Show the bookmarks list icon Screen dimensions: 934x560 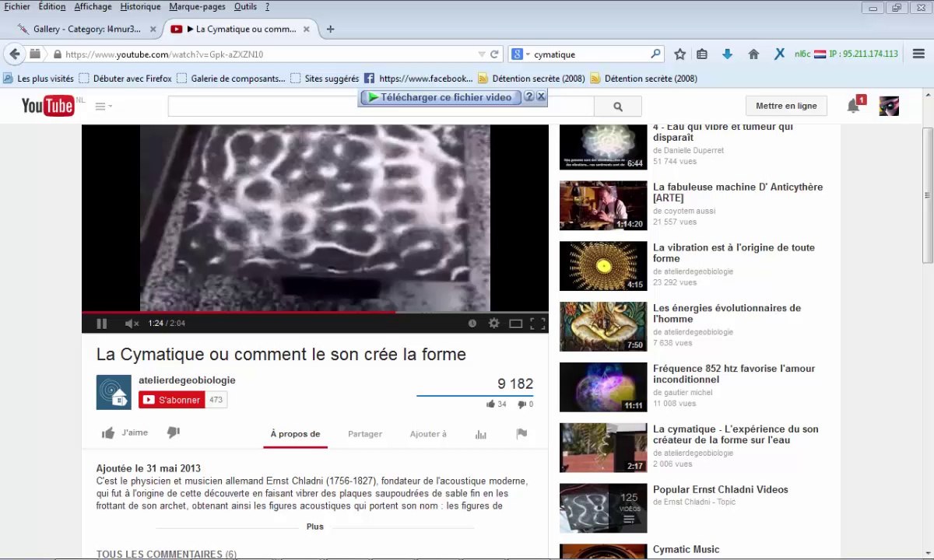702,54
